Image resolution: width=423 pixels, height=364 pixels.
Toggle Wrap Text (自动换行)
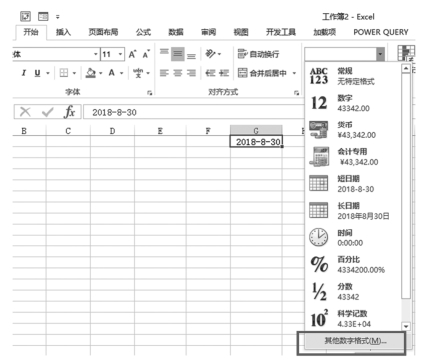(258, 54)
